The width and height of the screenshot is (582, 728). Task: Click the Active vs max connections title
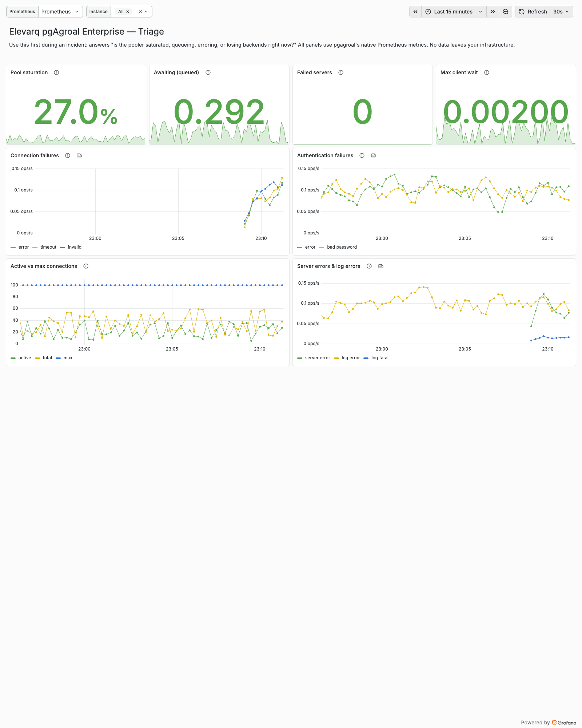(x=44, y=266)
